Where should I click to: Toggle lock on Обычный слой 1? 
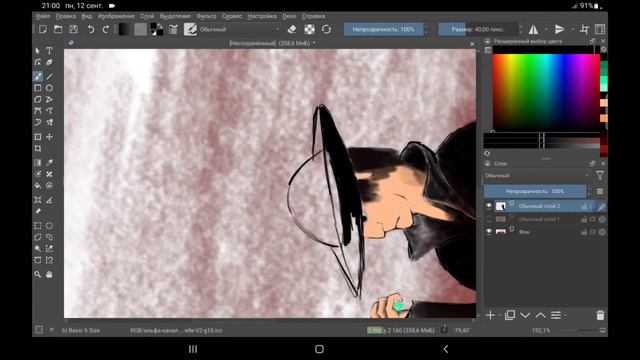click(x=584, y=219)
